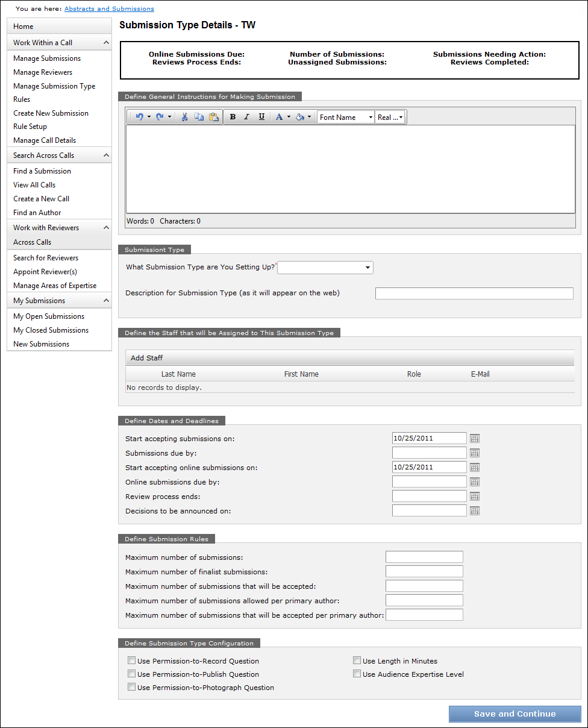Open the font color picker
This screenshot has width=588, height=728.
click(279, 116)
